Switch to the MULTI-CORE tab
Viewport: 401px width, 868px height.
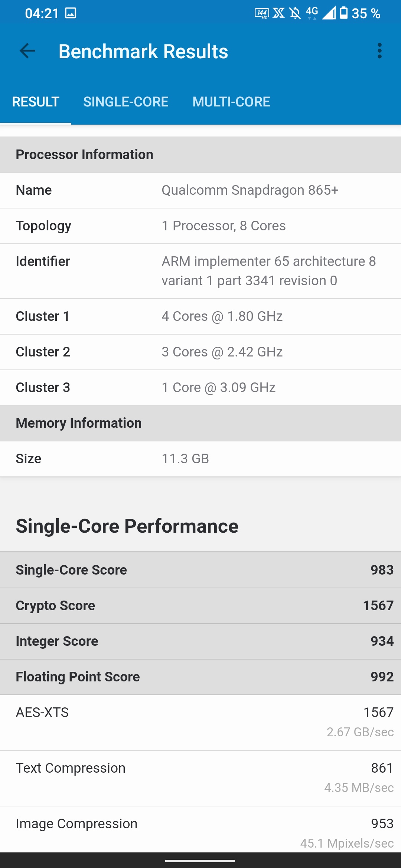231,102
